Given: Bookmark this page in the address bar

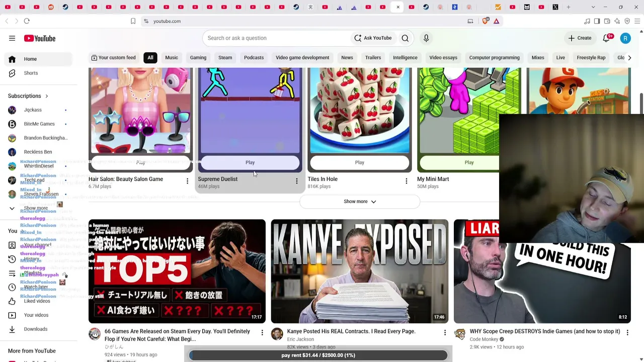Looking at the screenshot, I should tap(133, 21).
